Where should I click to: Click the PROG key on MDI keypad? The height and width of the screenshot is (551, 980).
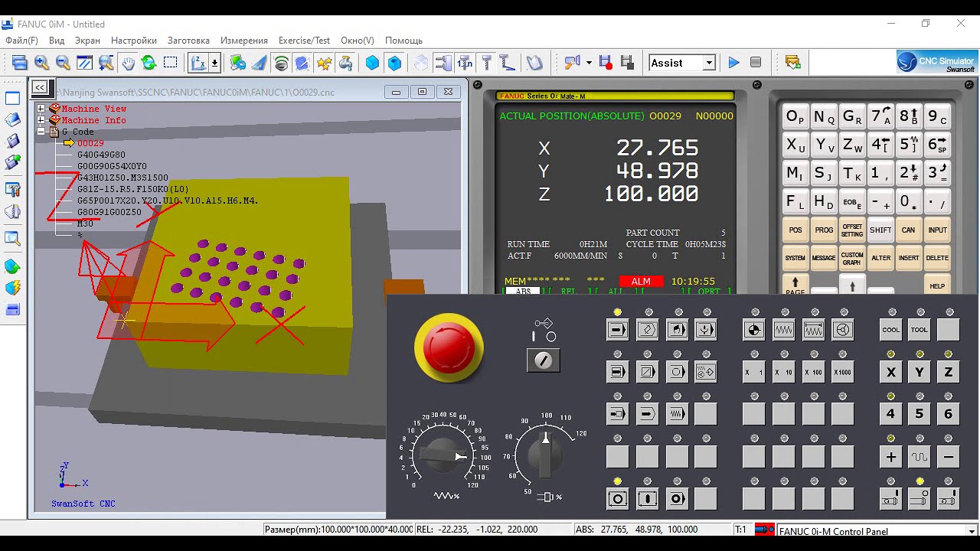pyautogui.click(x=824, y=230)
